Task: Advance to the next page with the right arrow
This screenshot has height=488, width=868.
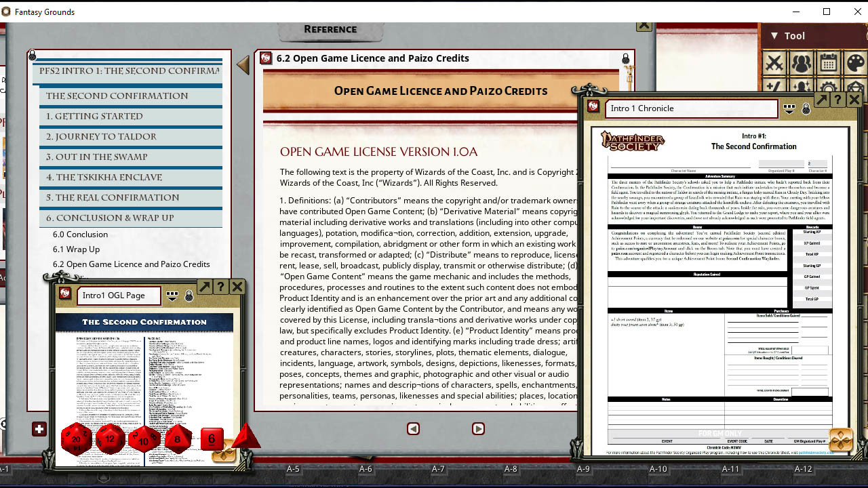Action: tap(478, 428)
